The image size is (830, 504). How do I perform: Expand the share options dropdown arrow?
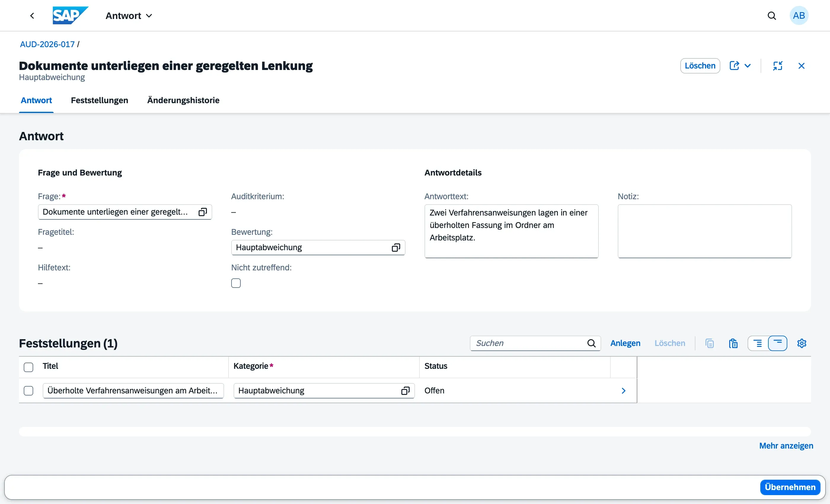click(x=748, y=66)
